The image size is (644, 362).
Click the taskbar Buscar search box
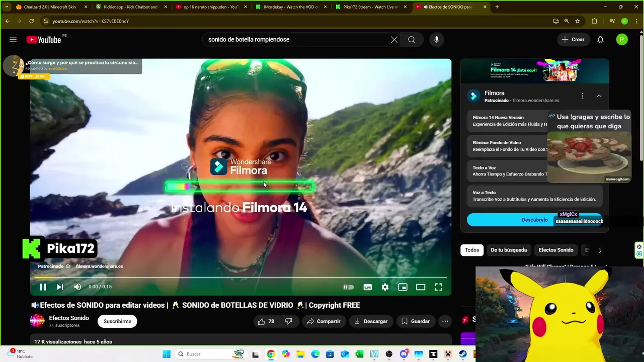211,354
